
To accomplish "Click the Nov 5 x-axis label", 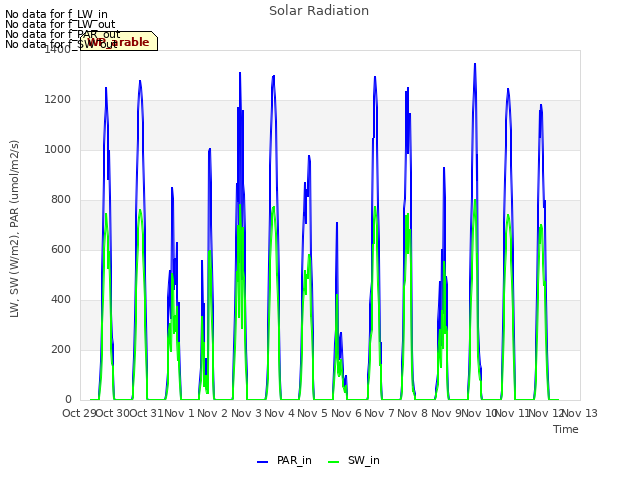I will (312, 413).
